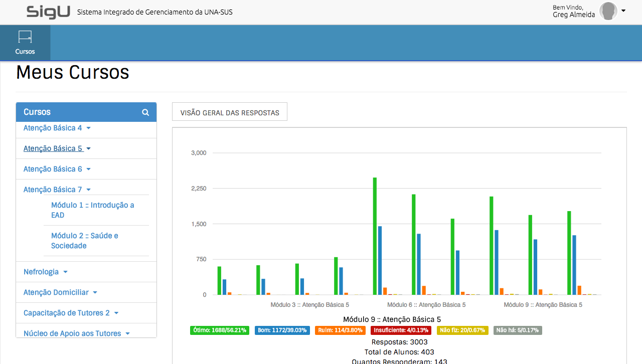Collapse the Atenção Básica 7 caret
Image resolution: width=642 pixels, height=364 pixels.
88,190
